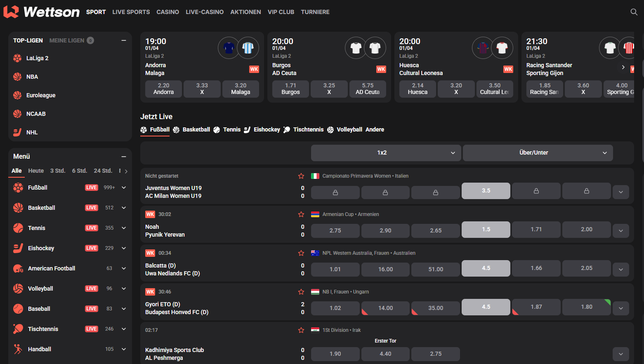Screen dimensions: 644x364
Task: Click the American Football helmet icon
Action: 18,268
